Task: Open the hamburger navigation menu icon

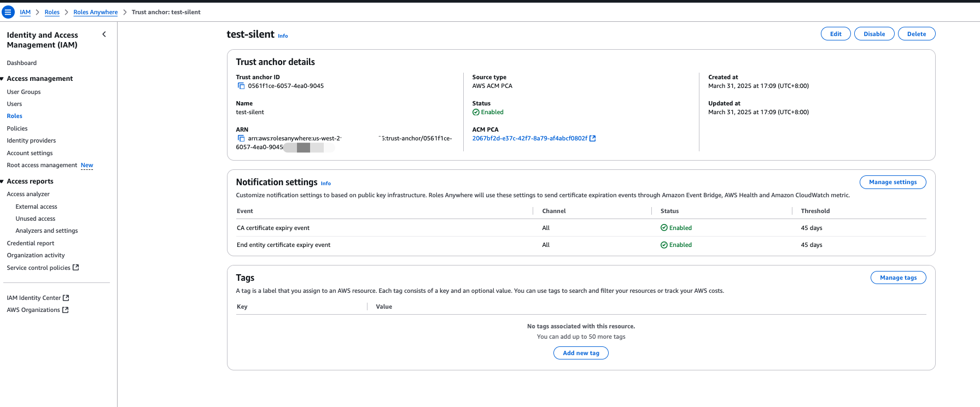Action: pyautogui.click(x=8, y=12)
